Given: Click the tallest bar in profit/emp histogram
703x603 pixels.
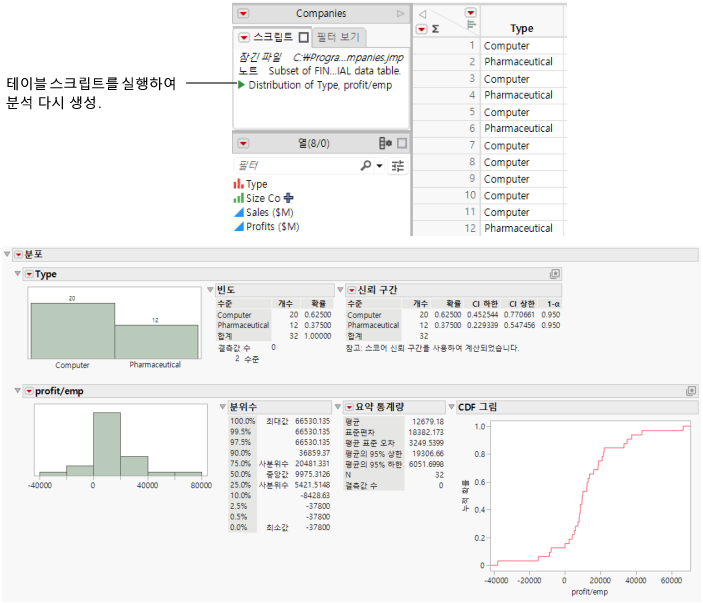Looking at the screenshot, I should click(x=107, y=444).
